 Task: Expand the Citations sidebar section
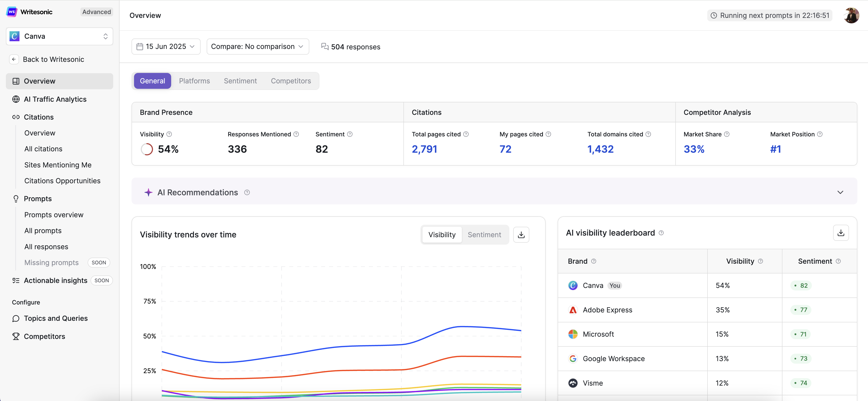click(x=39, y=117)
